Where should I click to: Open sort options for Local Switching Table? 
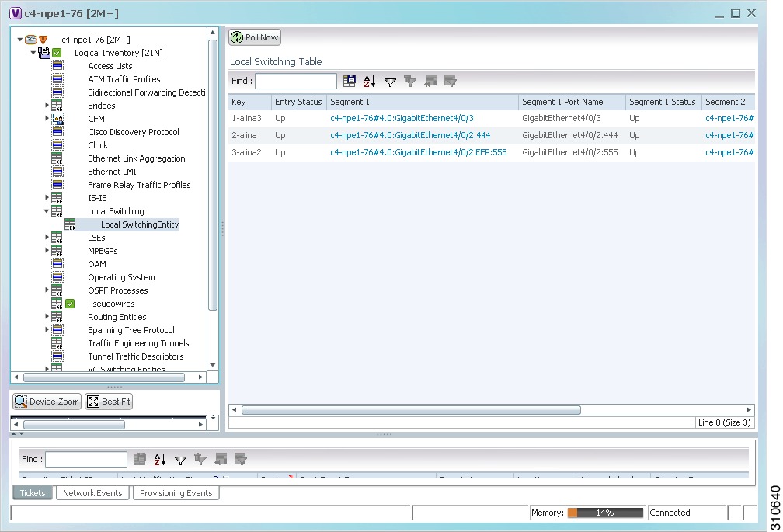point(370,81)
